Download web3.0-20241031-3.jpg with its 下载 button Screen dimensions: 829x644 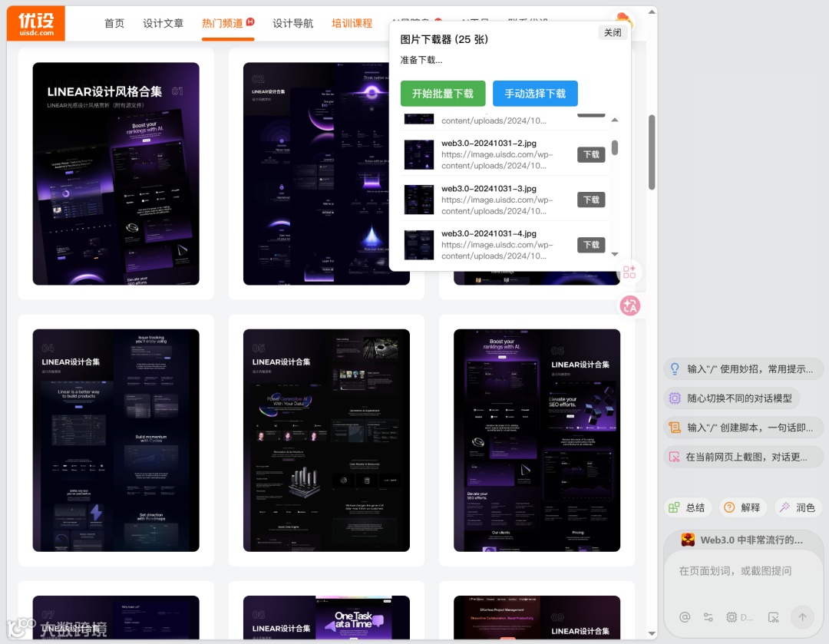[591, 200]
